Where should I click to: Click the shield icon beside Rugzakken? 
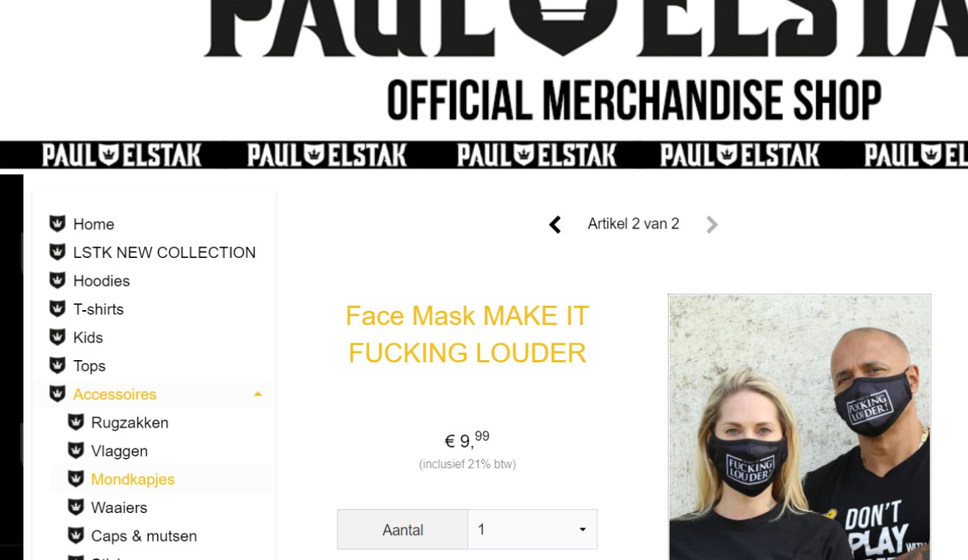pos(76,422)
